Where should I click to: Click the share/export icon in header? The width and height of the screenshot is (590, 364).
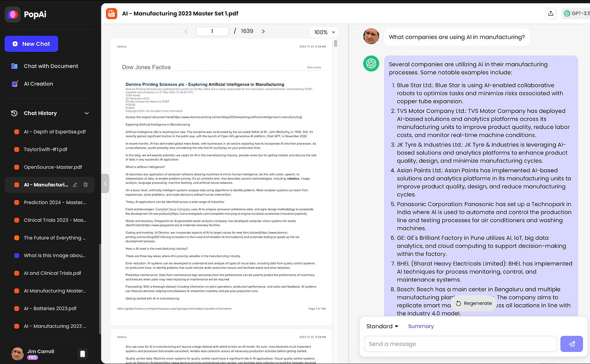point(551,14)
